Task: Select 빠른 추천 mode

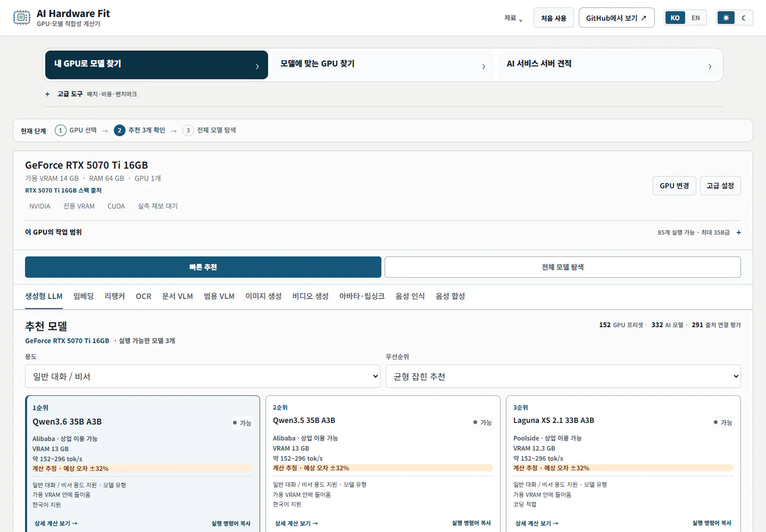Action: [203, 267]
